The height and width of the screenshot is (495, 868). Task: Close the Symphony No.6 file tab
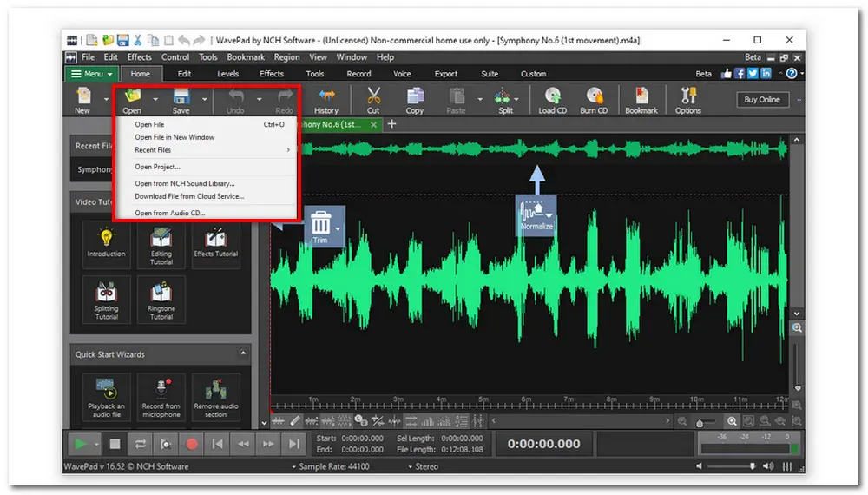373,124
